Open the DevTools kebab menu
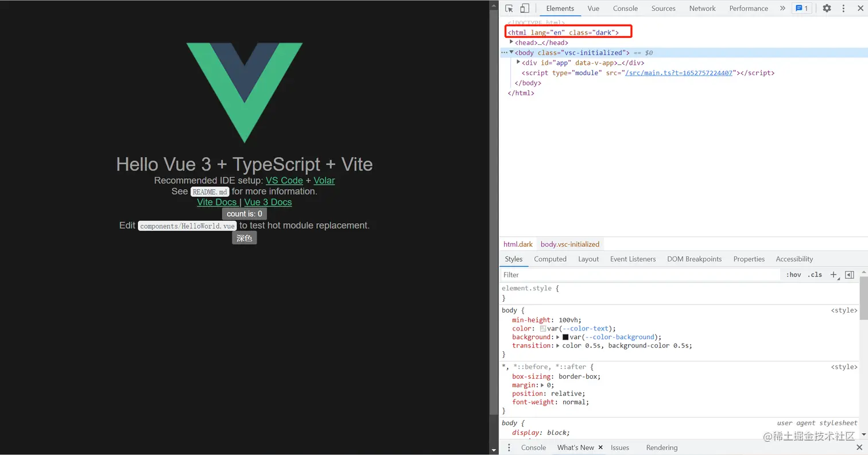Screen dimensions: 868x455 coord(843,9)
